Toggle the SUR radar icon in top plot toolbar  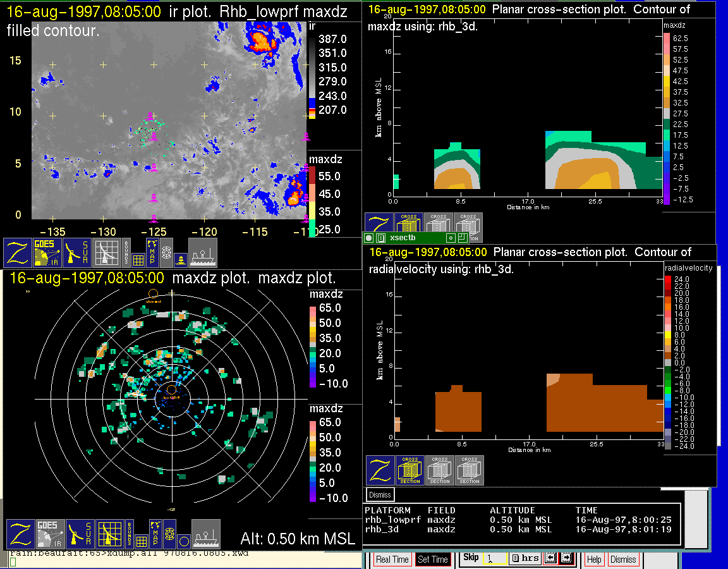78,252
